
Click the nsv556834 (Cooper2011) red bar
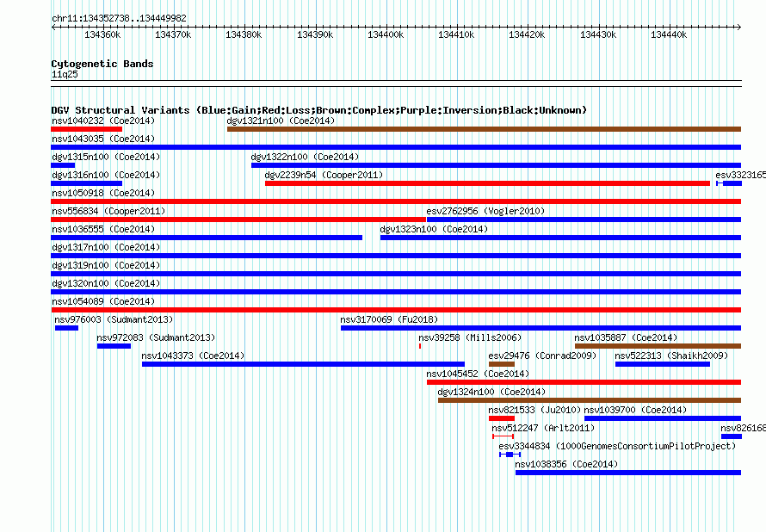pos(238,220)
